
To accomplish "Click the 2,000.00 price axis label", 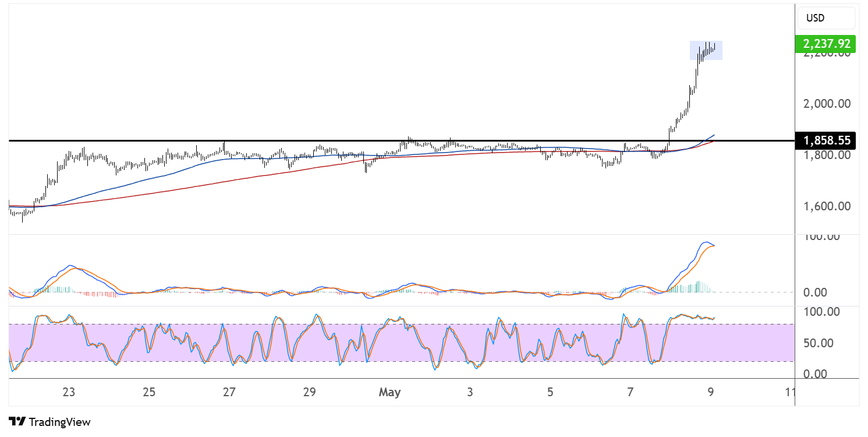I will [x=827, y=104].
